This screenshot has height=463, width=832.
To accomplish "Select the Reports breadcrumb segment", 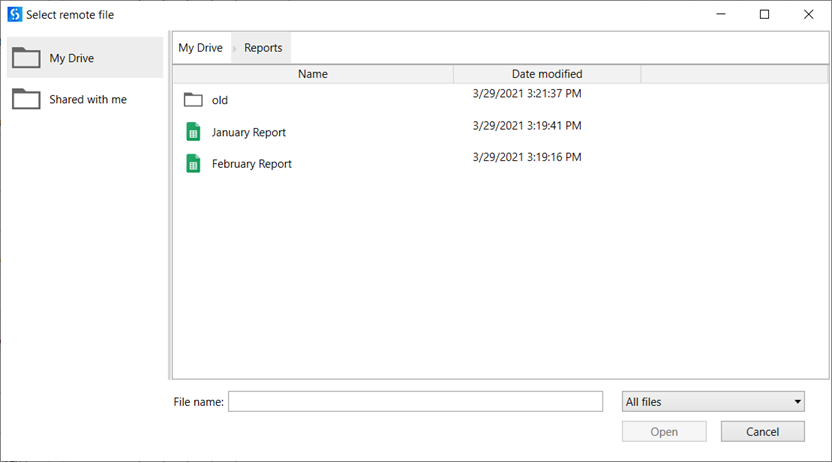I will [263, 48].
